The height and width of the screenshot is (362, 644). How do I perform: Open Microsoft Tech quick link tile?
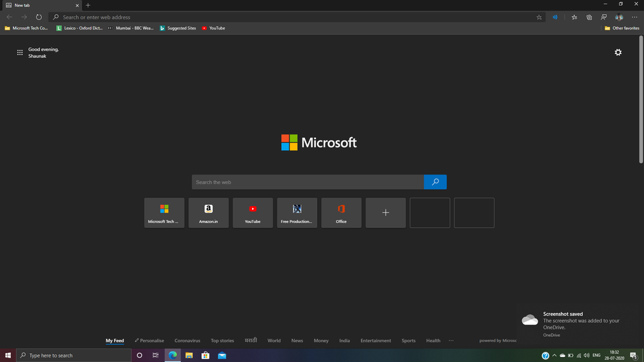tap(164, 213)
